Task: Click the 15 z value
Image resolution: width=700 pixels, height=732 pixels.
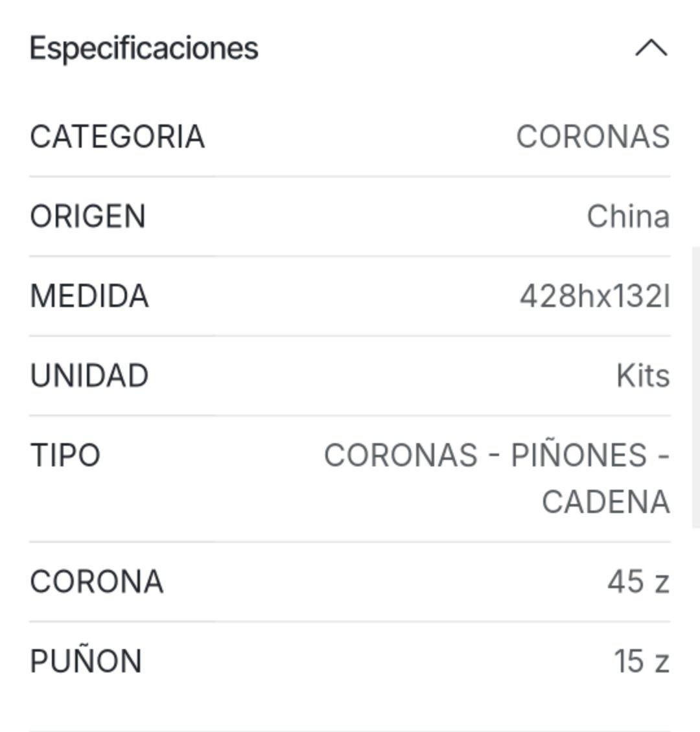Action: point(642,661)
